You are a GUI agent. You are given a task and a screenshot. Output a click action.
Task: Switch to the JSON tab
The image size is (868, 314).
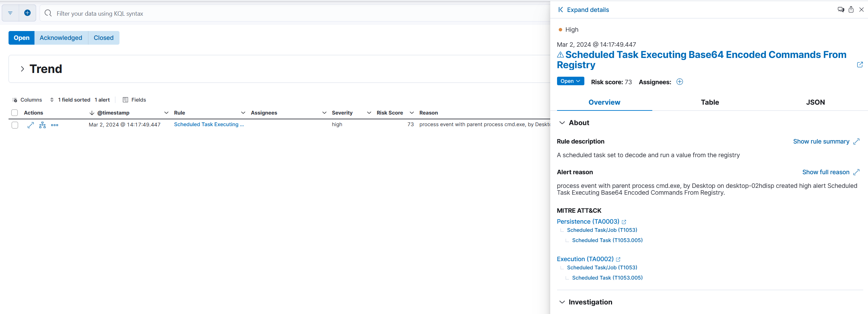click(815, 102)
